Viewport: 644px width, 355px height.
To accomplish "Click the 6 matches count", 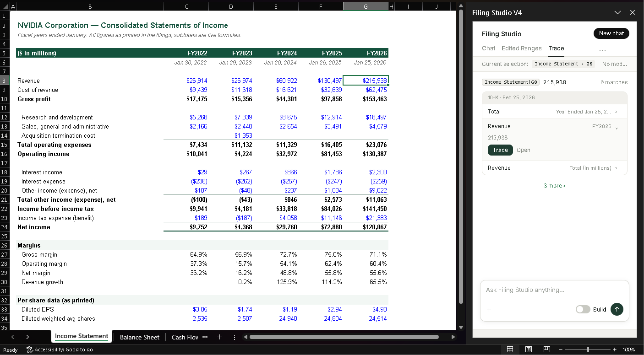I will (x=614, y=82).
